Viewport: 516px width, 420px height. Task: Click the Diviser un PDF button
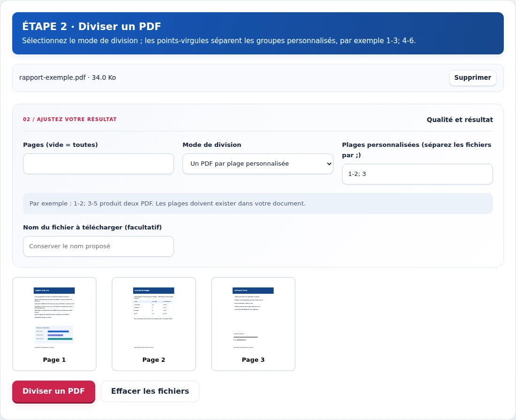click(x=53, y=391)
